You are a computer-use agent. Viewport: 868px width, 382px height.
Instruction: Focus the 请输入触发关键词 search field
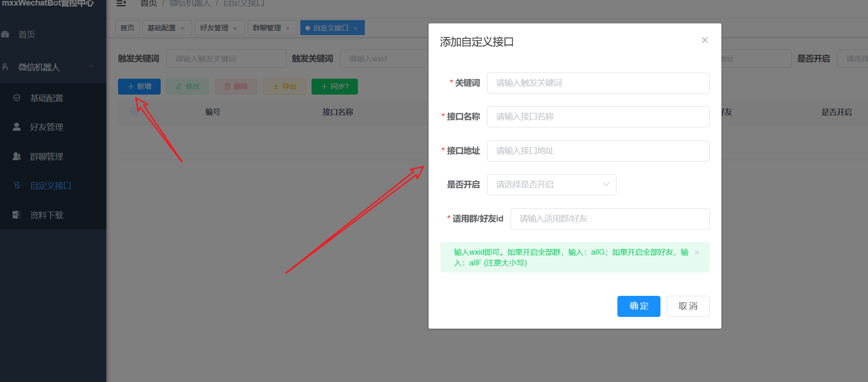[226, 59]
